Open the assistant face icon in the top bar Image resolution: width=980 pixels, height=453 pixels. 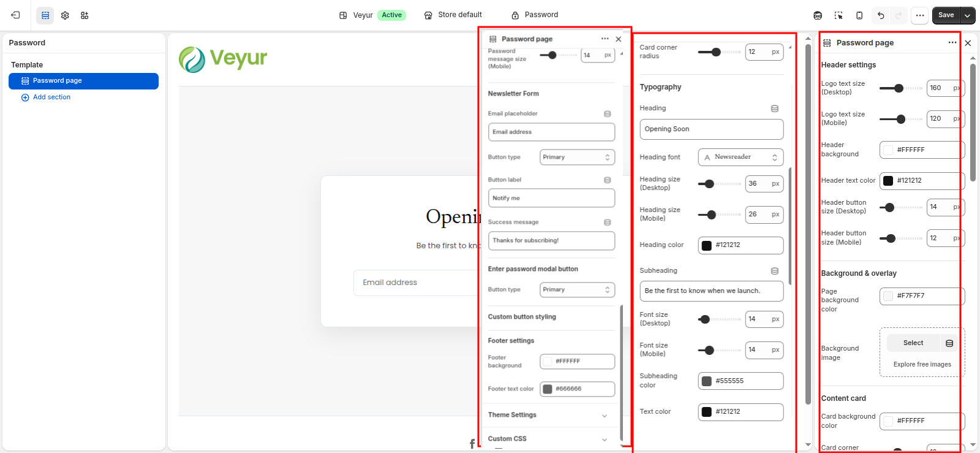pos(818,15)
